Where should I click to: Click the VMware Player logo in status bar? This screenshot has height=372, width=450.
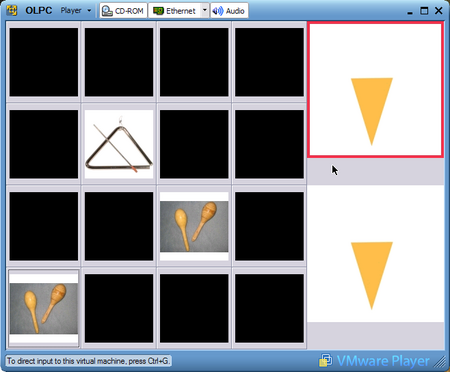374,361
